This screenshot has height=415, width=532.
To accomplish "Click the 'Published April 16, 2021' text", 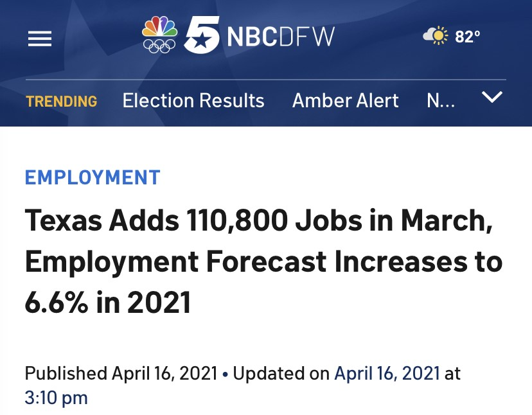I will (121, 373).
